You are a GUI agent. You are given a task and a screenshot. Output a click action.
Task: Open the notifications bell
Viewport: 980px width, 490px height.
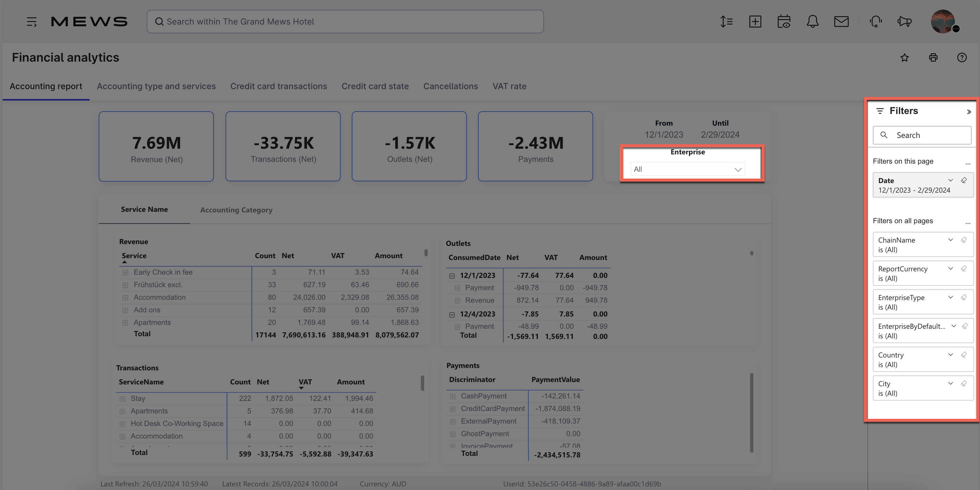tap(812, 22)
